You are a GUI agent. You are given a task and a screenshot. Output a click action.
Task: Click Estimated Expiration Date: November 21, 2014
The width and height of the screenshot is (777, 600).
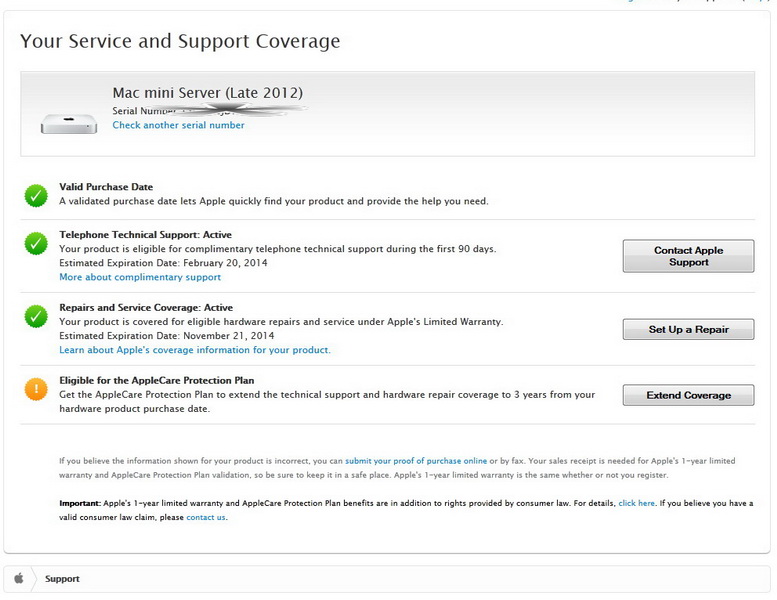click(166, 336)
